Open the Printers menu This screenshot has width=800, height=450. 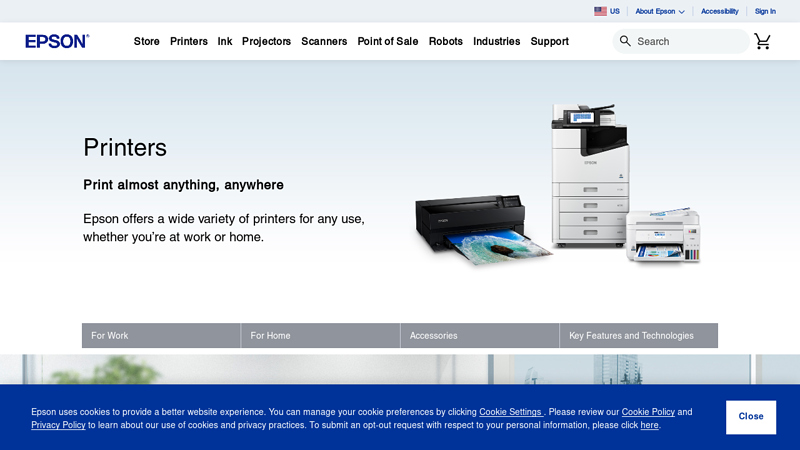point(189,41)
